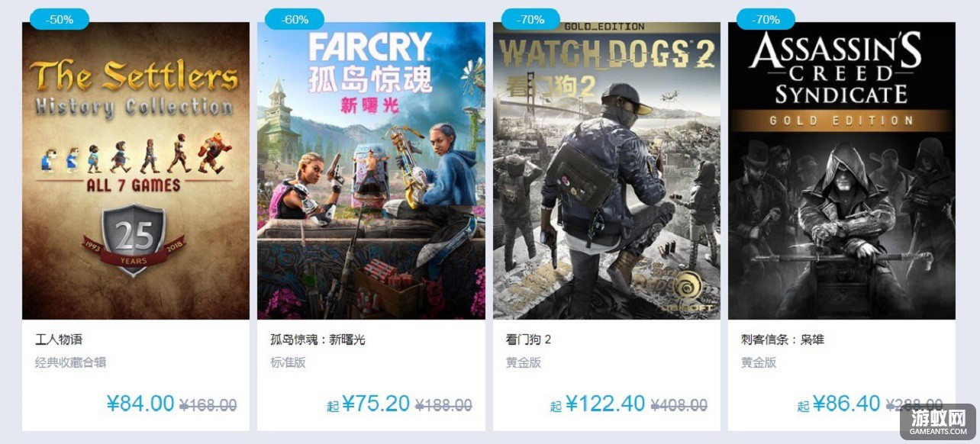Select the 工人物语 game title
The height and width of the screenshot is (444, 980).
[58, 339]
